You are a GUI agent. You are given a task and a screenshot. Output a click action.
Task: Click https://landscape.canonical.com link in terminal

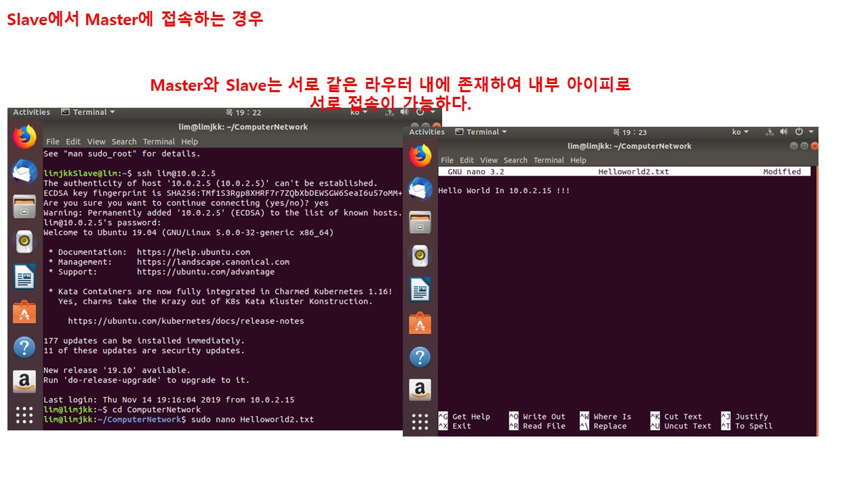pos(213,262)
